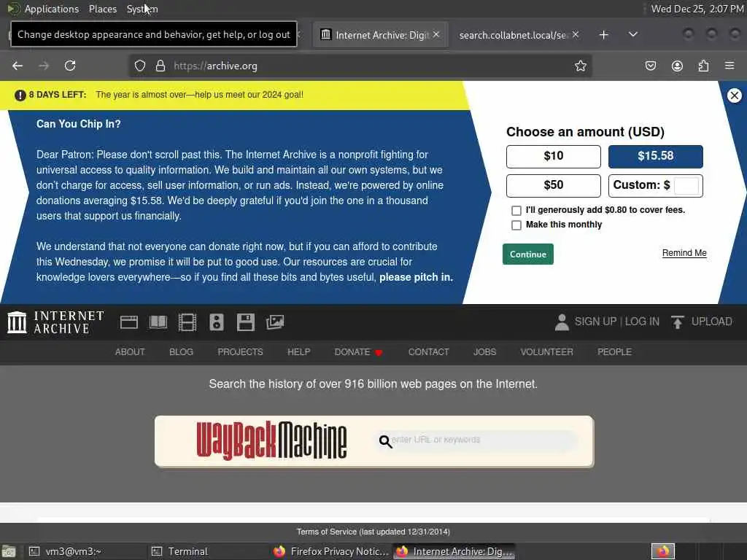747x560 pixels.
Task: Open the System menu in top panel
Action: pos(142,9)
